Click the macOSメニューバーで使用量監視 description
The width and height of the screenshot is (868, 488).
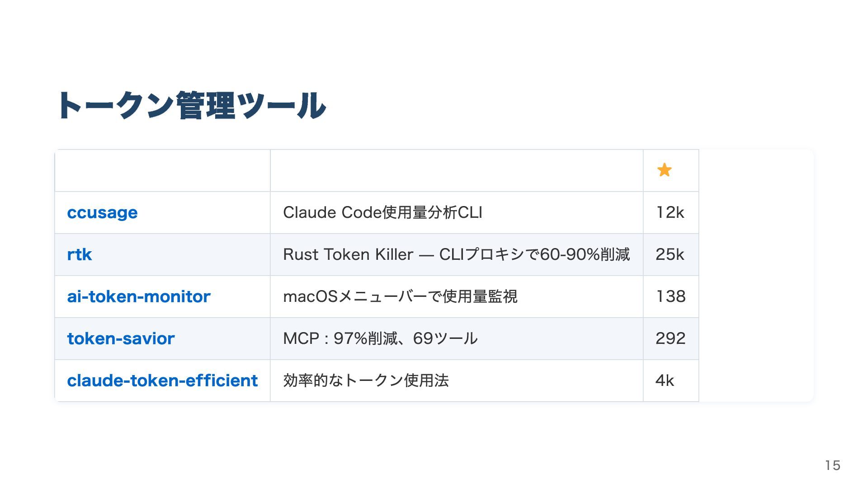[x=400, y=296]
